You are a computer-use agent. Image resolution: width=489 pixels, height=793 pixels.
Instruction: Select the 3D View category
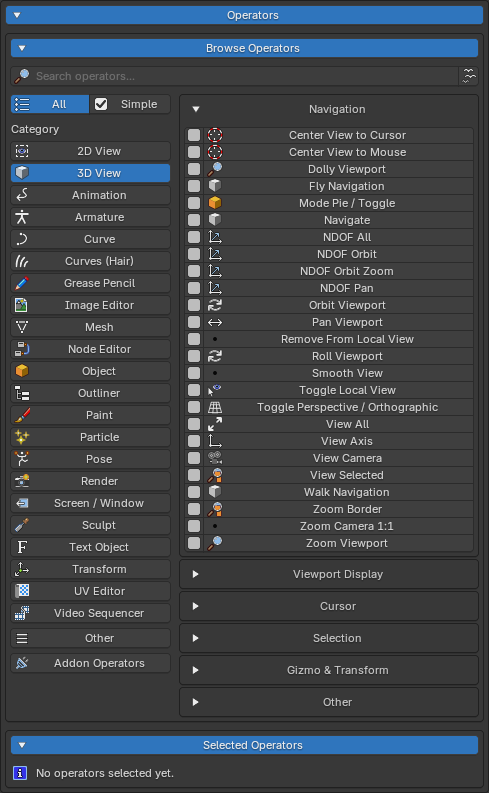point(91,173)
